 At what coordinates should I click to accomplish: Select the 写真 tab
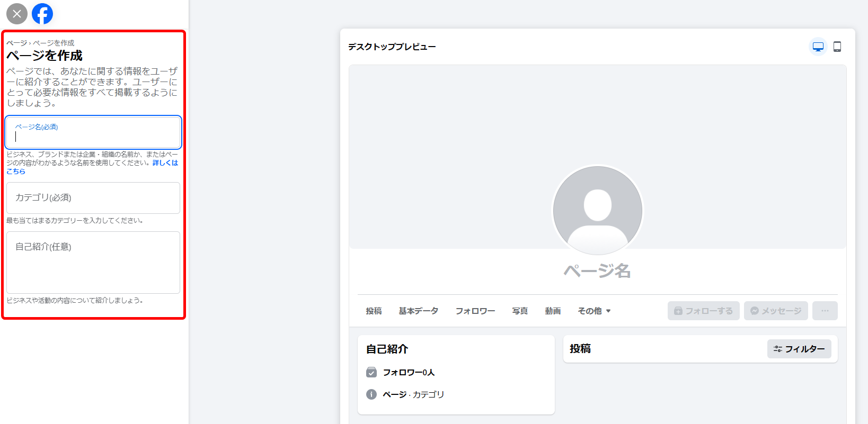tap(520, 311)
